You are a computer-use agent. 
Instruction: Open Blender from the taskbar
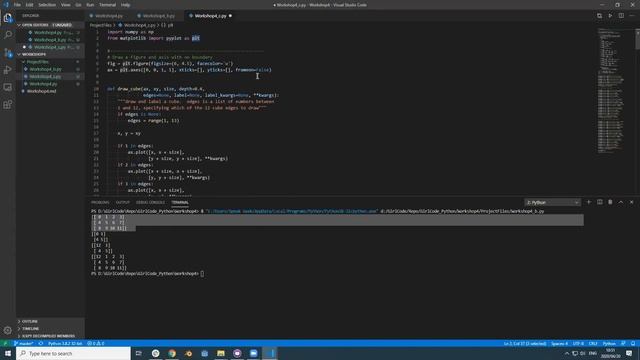click(188, 353)
